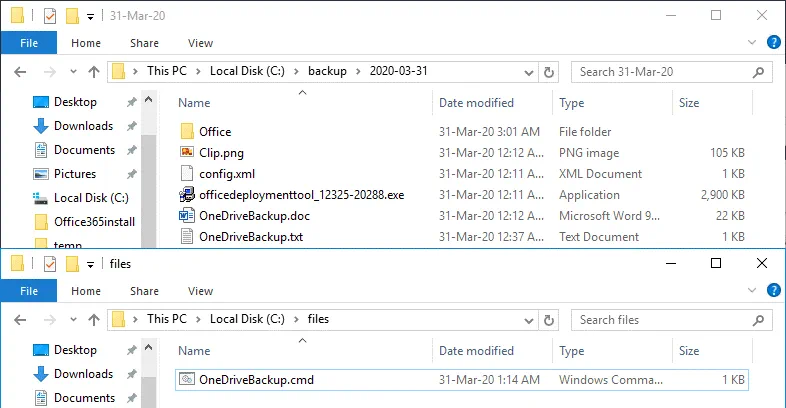Click help icon in top window
This screenshot has height=408, width=786.
point(773,43)
